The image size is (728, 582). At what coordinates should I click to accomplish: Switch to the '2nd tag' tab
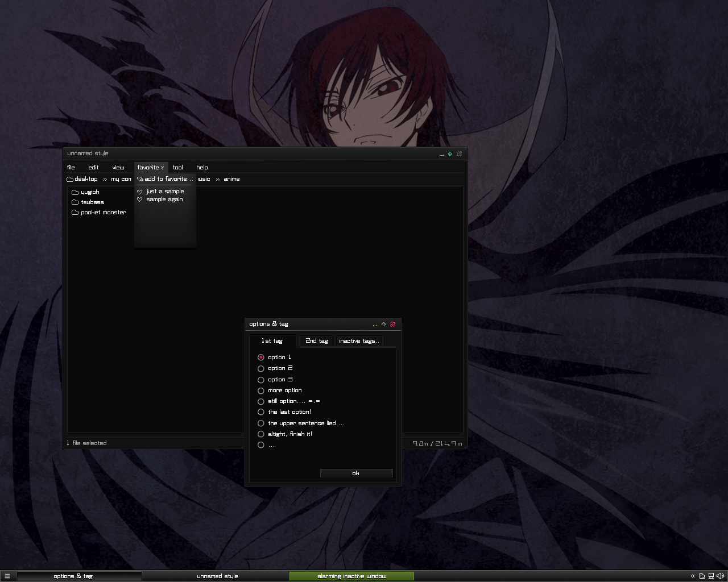pyautogui.click(x=317, y=341)
